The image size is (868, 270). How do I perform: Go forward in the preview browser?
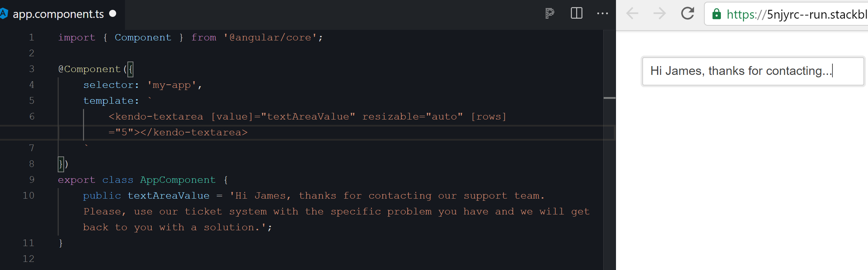[659, 14]
